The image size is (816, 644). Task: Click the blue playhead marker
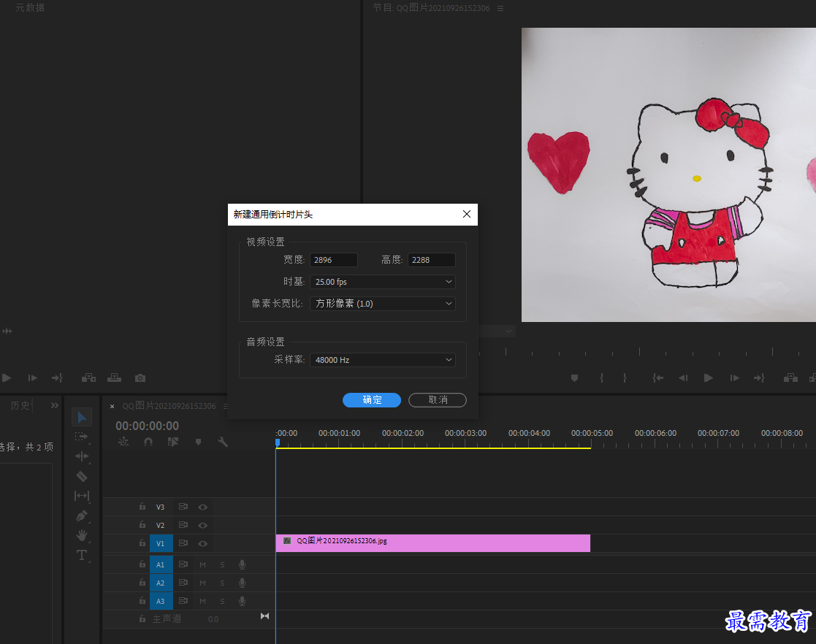tap(278, 442)
